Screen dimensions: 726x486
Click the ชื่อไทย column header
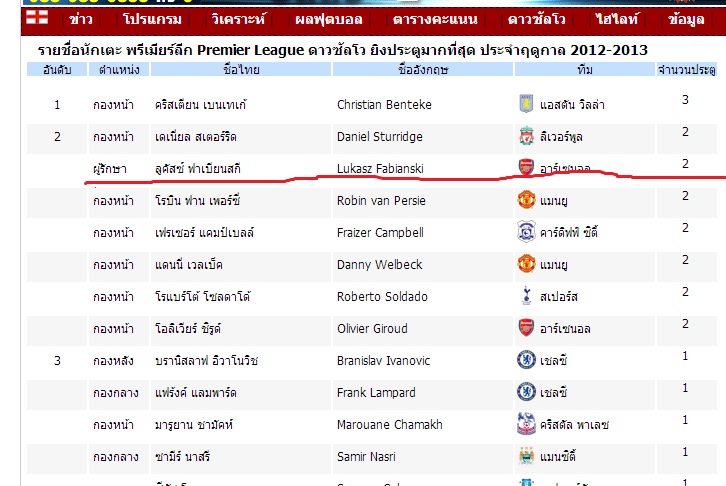point(241,70)
